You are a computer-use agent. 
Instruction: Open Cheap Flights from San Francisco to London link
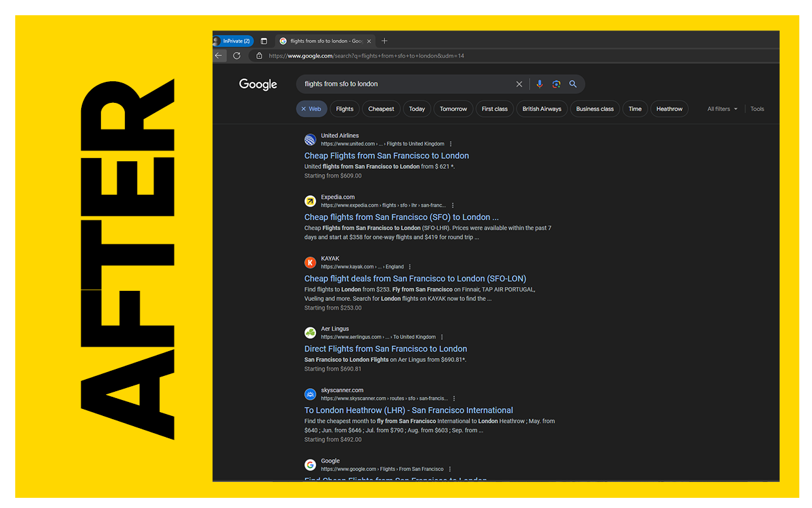[386, 156]
